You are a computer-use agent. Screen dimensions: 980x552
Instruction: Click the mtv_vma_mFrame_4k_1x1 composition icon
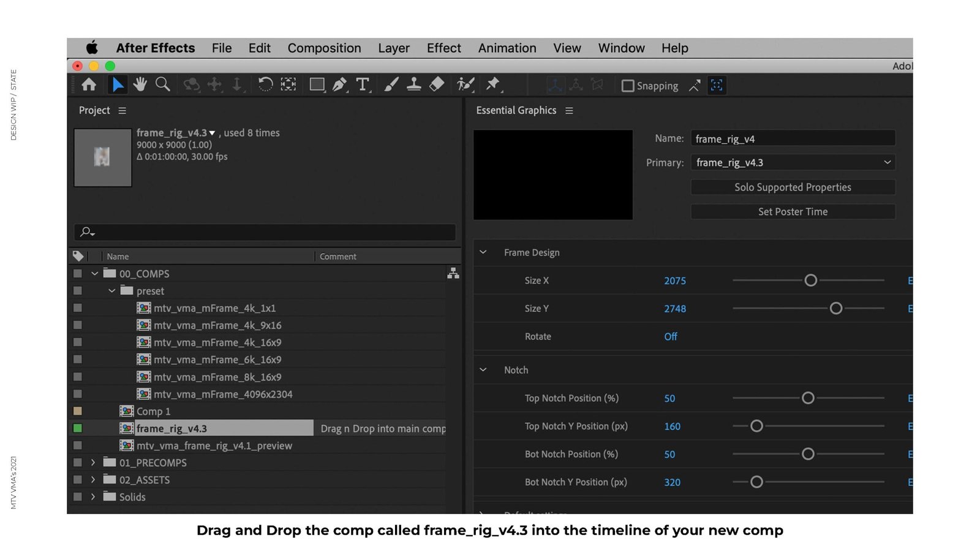coord(144,308)
